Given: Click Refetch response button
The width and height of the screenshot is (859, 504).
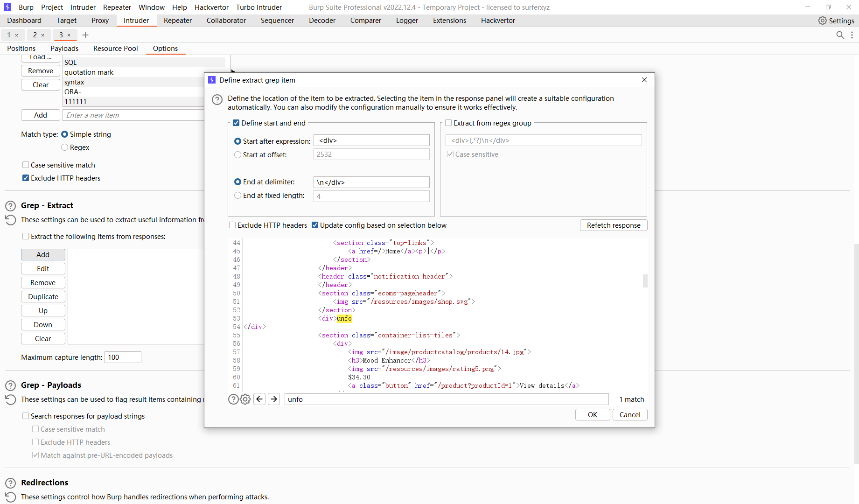Looking at the screenshot, I should coord(614,225).
